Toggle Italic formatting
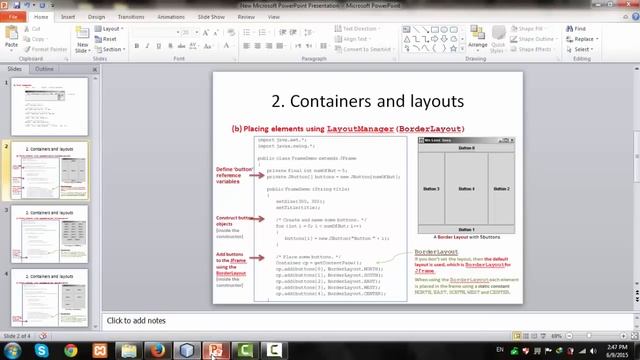The height and width of the screenshot is (360, 640). click(147, 46)
